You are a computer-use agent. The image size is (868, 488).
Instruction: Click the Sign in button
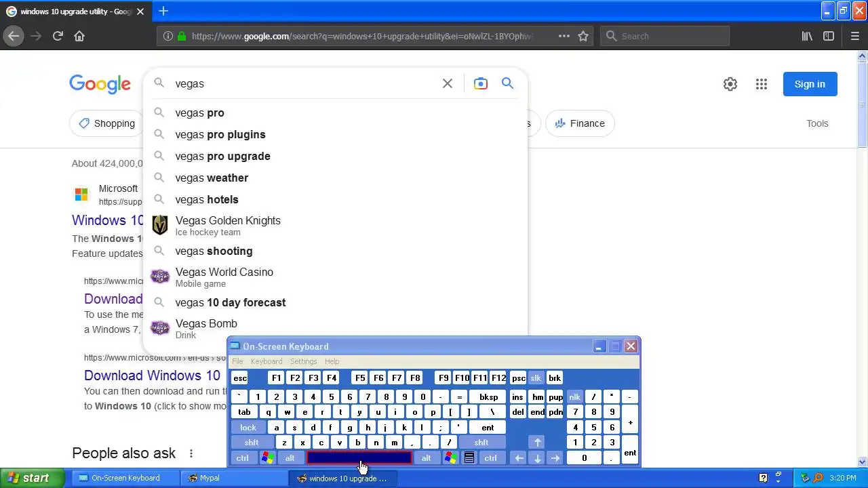[x=810, y=84]
